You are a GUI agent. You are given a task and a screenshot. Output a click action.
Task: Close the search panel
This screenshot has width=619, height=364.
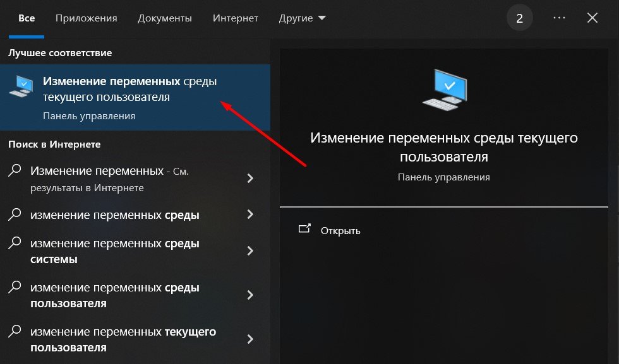click(x=592, y=18)
